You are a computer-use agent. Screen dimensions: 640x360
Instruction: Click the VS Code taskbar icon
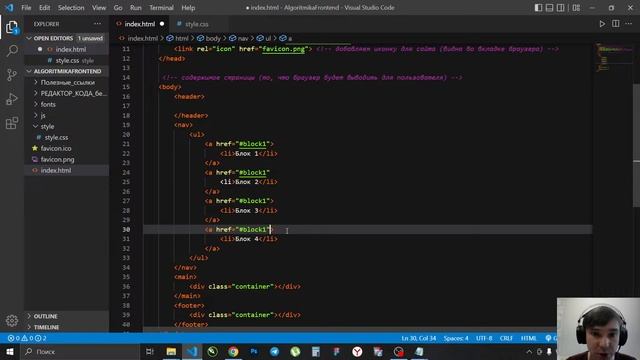pos(192,351)
